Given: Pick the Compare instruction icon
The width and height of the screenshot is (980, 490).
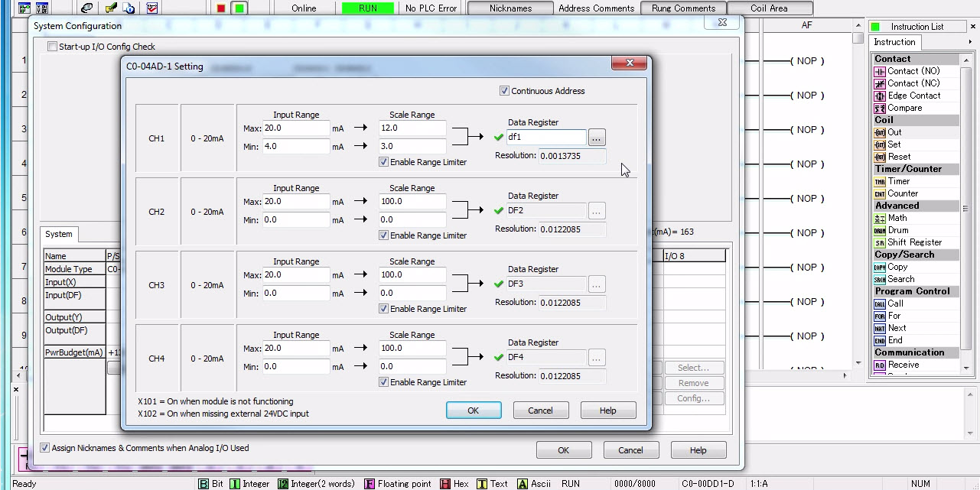Looking at the screenshot, I should (880, 108).
